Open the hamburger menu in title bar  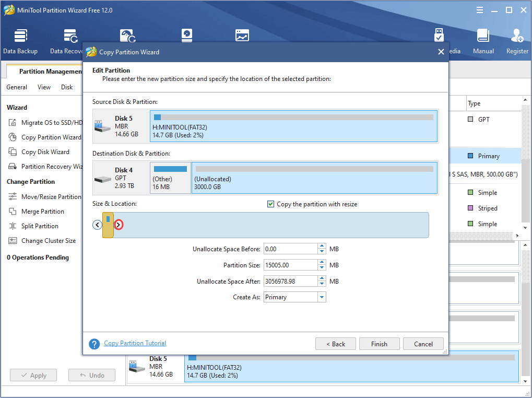(480, 10)
